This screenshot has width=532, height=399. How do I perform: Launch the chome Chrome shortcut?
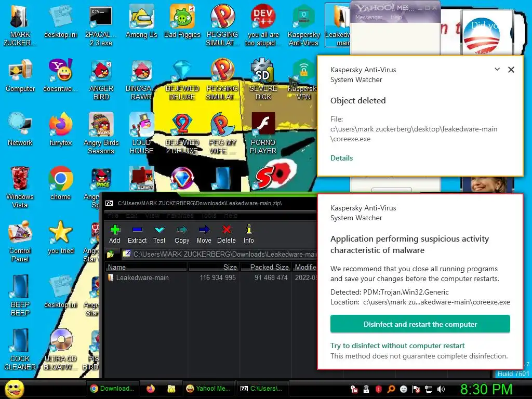(60, 184)
